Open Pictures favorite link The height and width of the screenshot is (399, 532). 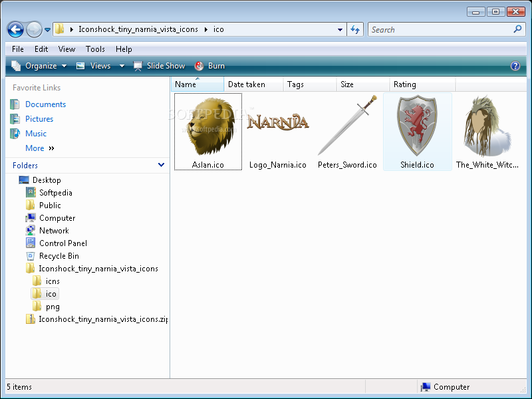(x=39, y=119)
